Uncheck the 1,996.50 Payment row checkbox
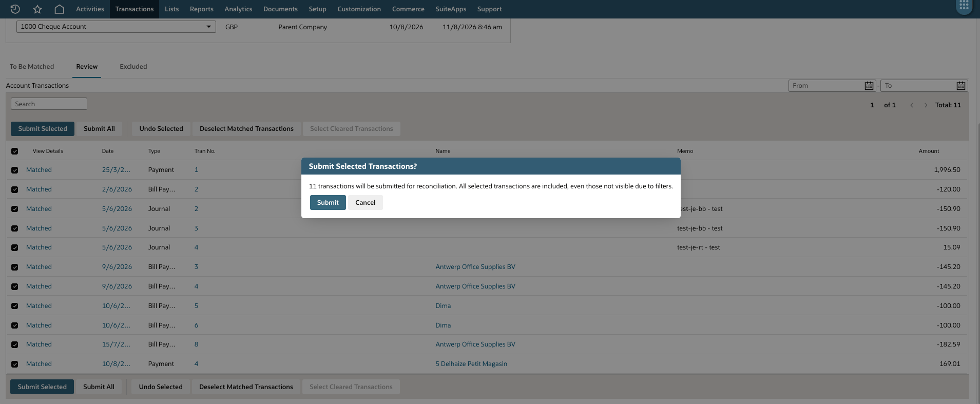980x404 pixels. tap(14, 170)
